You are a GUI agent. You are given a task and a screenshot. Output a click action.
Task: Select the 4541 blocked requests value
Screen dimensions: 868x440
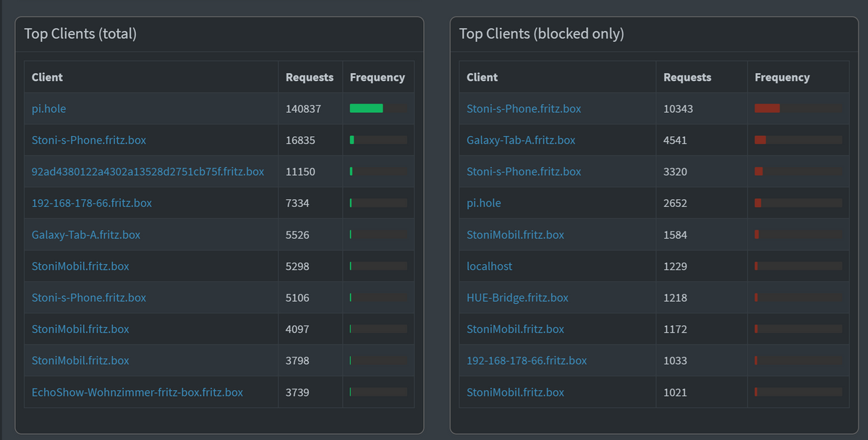tap(675, 140)
